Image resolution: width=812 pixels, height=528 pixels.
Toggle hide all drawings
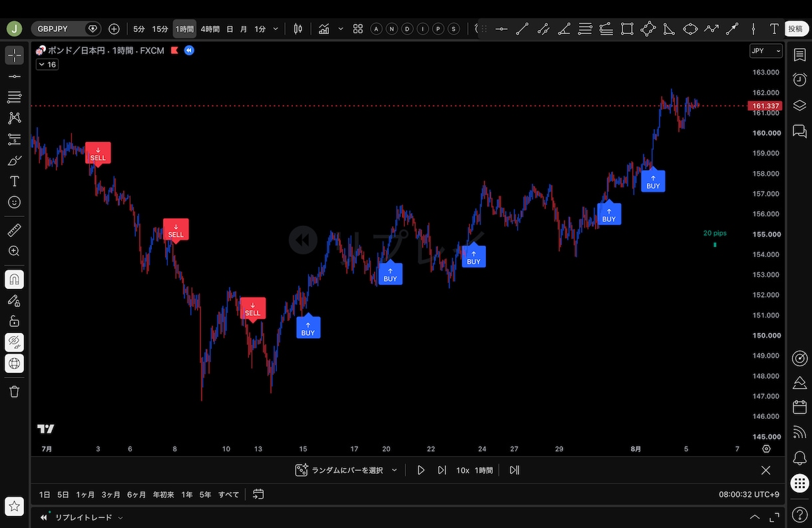pos(14,342)
